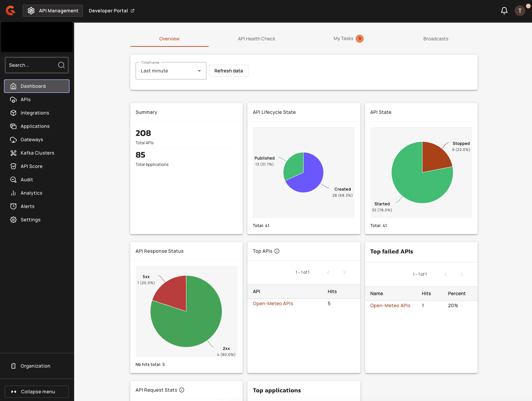Click the notifications bell icon
The height and width of the screenshot is (401, 532).
(x=504, y=11)
